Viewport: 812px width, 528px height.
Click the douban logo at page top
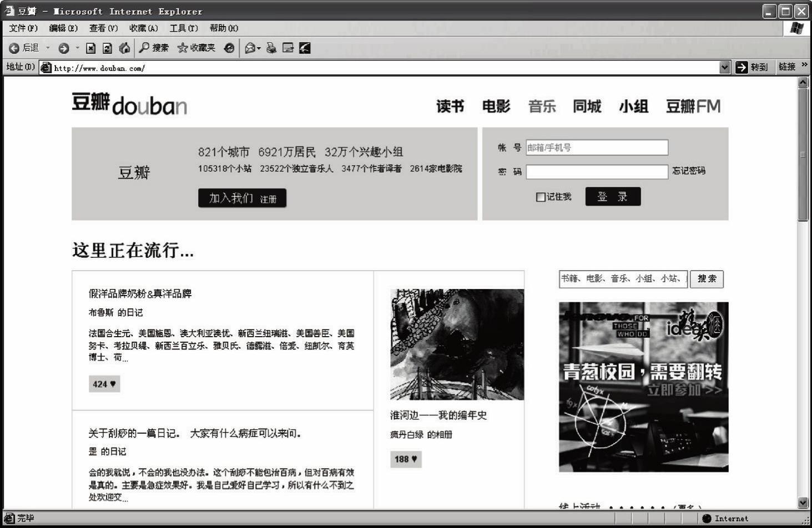coord(129,104)
